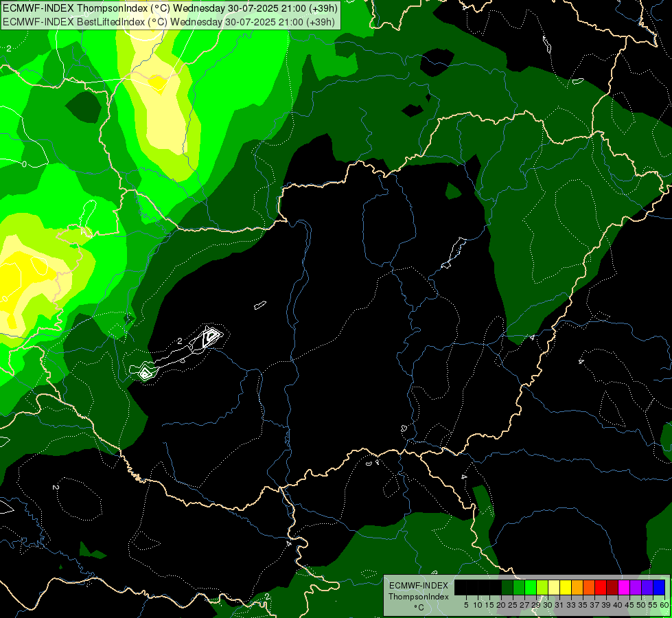Click legend tick value 31
Image resolution: width=672 pixels, height=618 pixels.
coord(559,605)
